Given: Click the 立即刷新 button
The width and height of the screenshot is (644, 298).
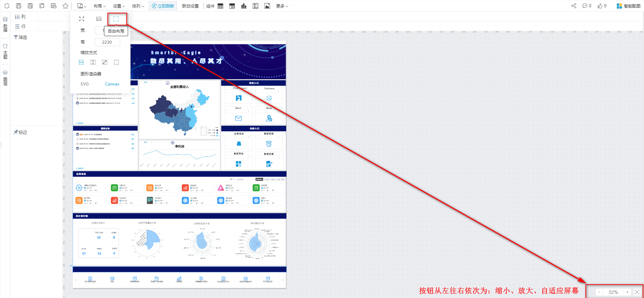Looking at the screenshot, I should pyautogui.click(x=163, y=6).
